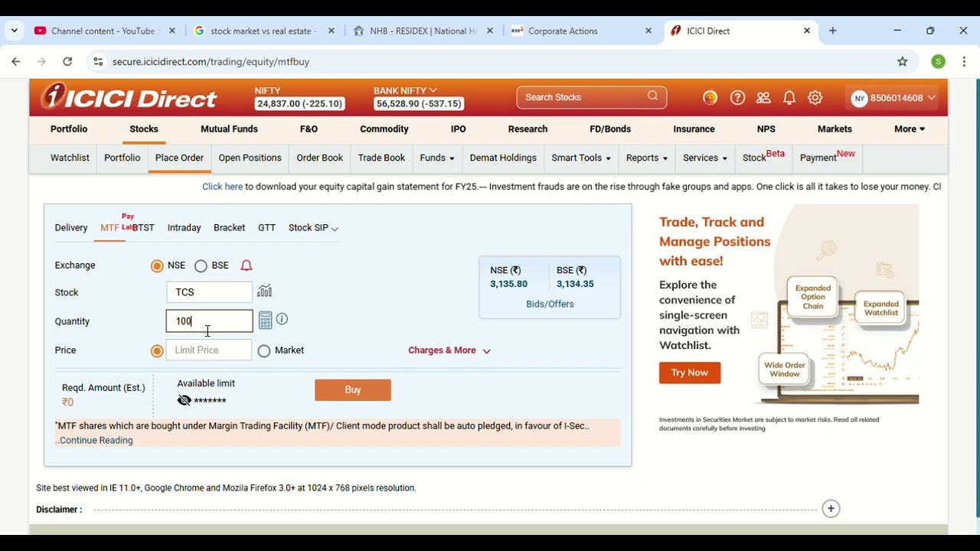This screenshot has width=980, height=551.
Task: Open the help question mark icon
Action: [737, 98]
